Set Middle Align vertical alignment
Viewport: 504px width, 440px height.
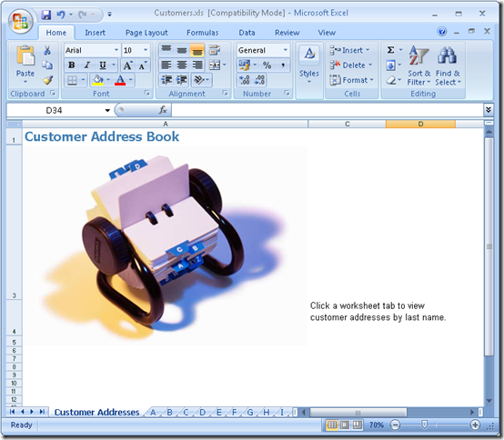182,50
